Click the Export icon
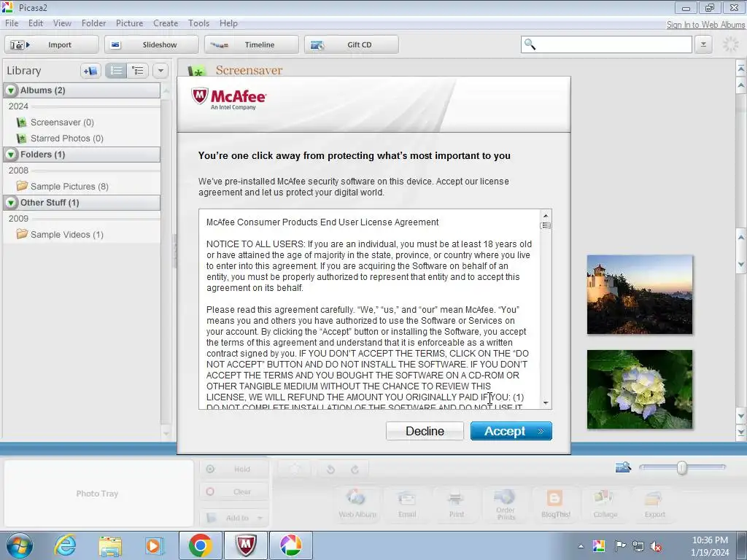 (654, 504)
